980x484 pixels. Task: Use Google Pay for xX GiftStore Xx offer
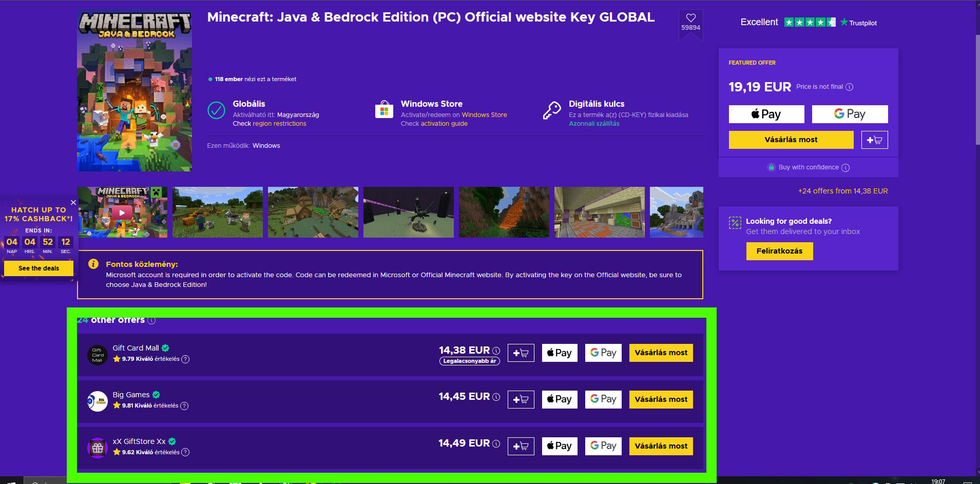pos(603,446)
